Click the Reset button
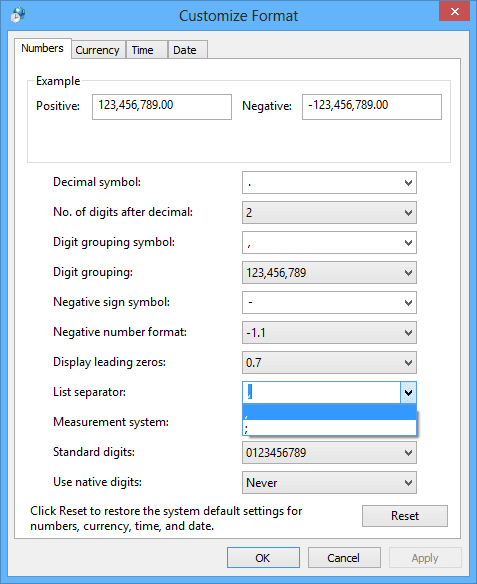This screenshot has height=584, width=477. 405,516
